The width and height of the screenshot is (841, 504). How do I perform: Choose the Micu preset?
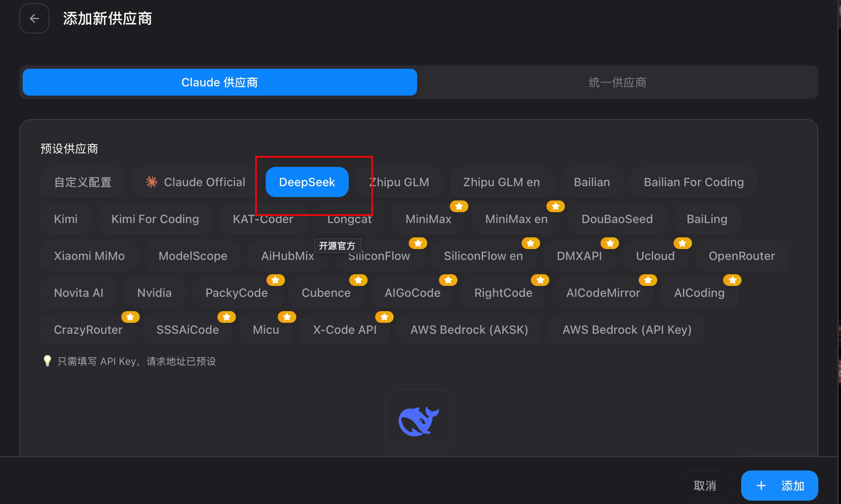[x=266, y=330]
